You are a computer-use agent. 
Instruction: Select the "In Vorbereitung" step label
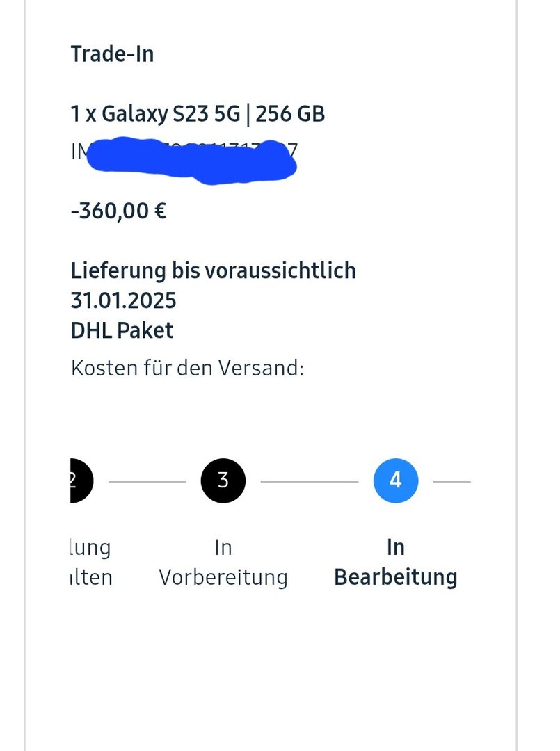pos(223,563)
